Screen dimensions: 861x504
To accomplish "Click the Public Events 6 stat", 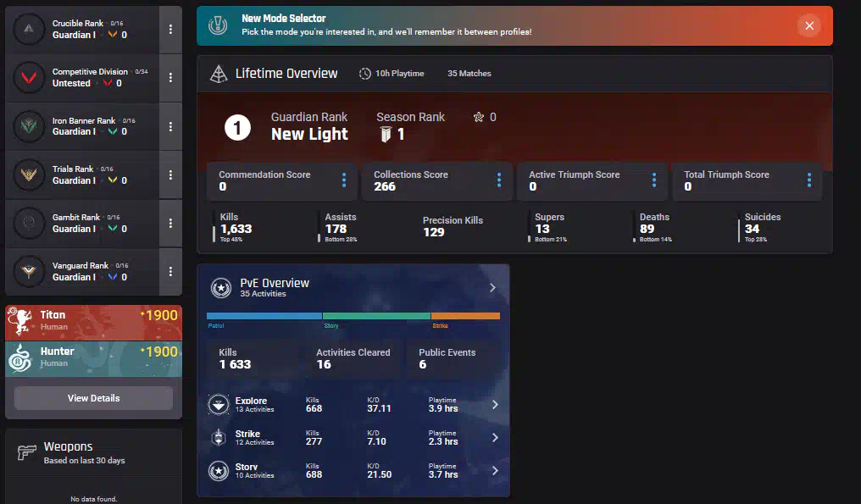I will [447, 358].
